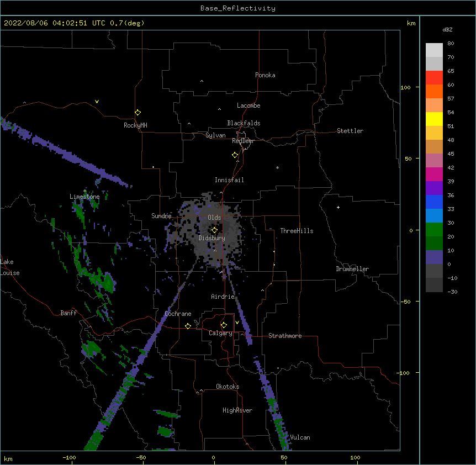Click the Banff label
476x465 pixels.
tap(68, 313)
